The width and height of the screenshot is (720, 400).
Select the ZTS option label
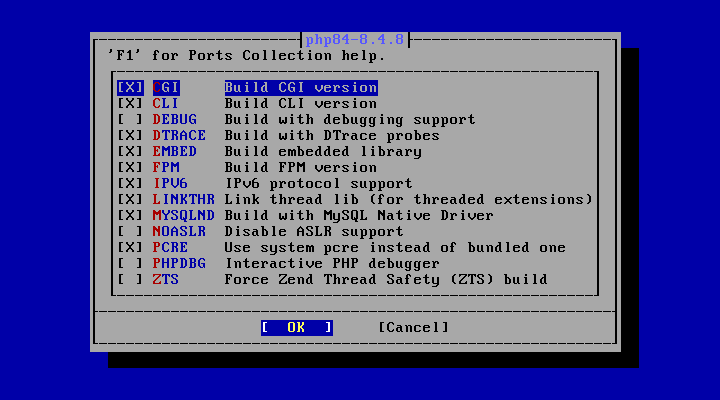coord(166,280)
